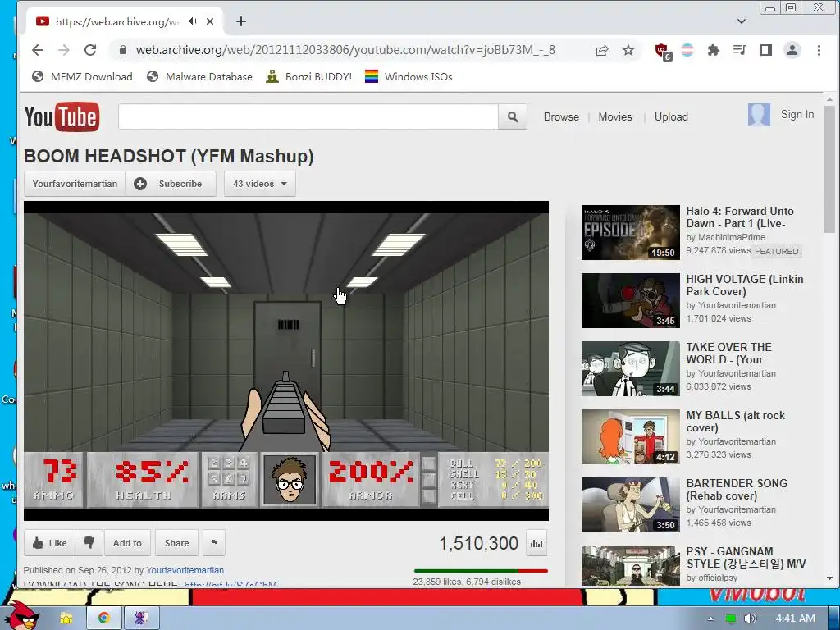Image resolution: width=840 pixels, height=630 pixels.
Task: Click the Share button under the video
Action: (177, 543)
